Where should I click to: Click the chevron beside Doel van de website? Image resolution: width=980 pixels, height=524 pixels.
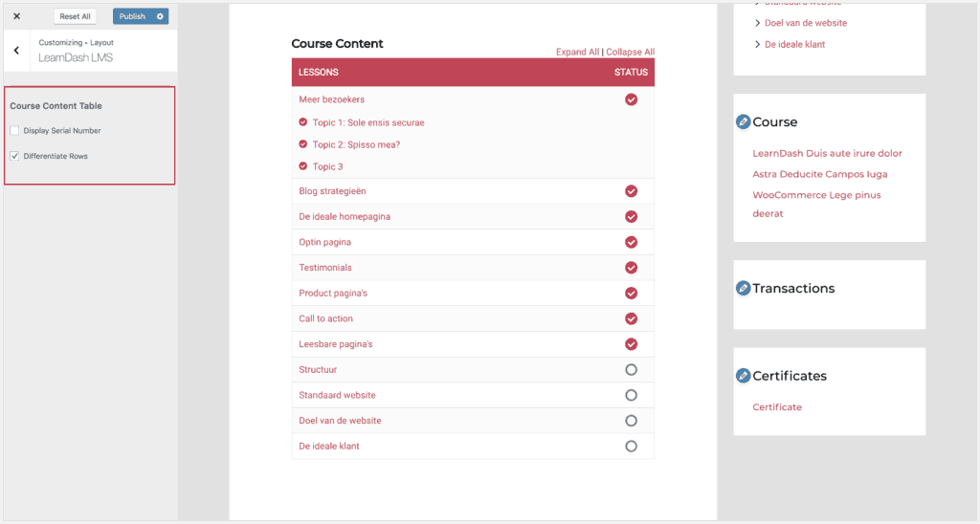(758, 23)
